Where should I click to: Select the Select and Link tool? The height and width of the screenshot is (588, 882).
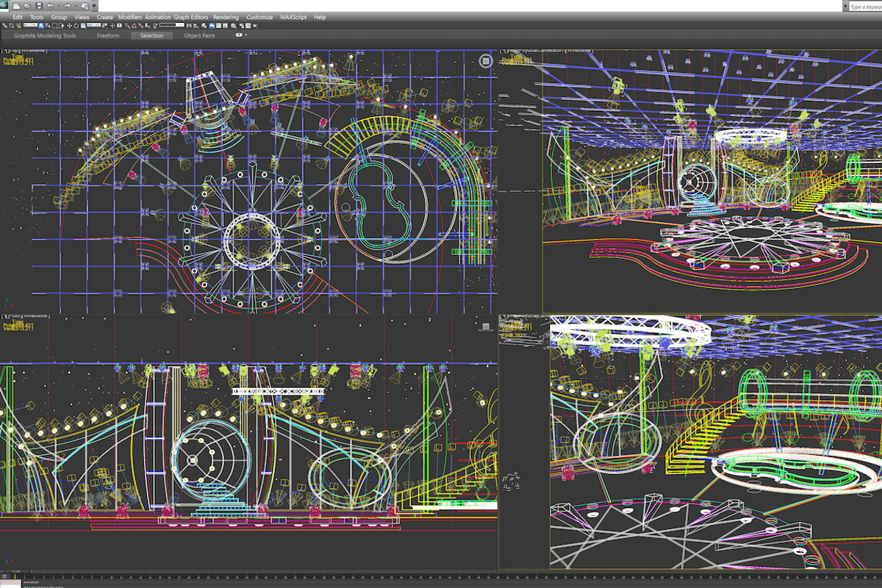click(5, 25)
